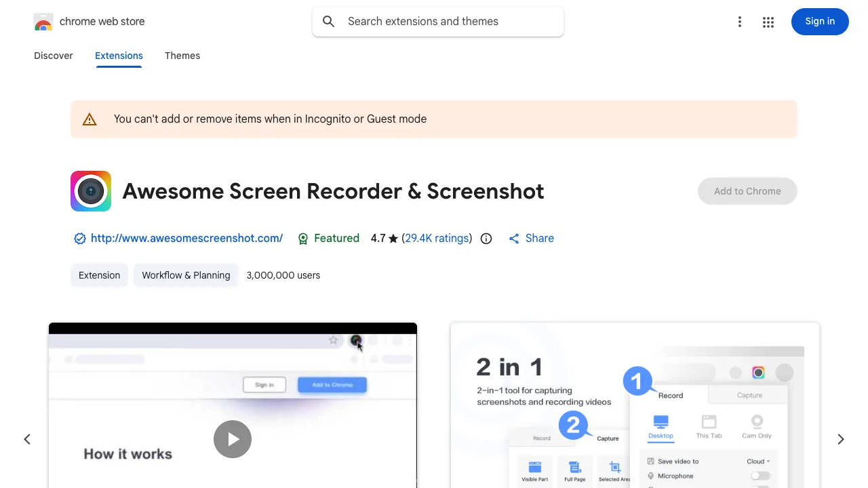Click the Chrome Web Store logo
The image size is (868, 488).
(x=43, y=22)
